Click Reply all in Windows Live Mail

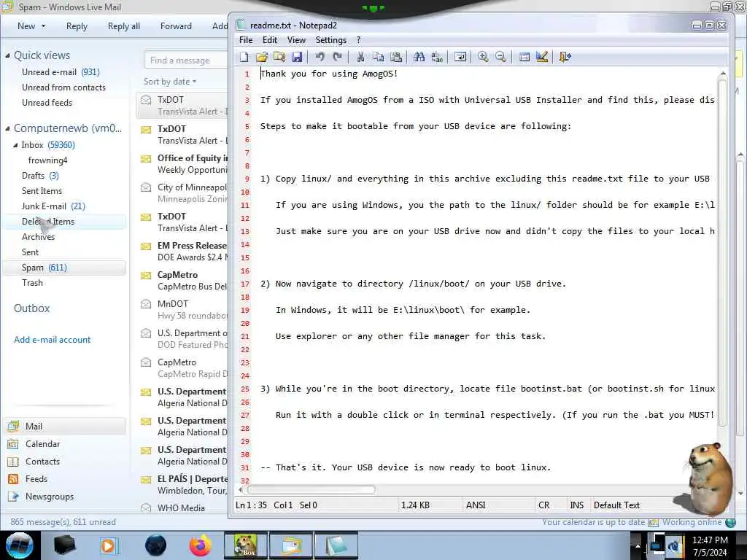tap(124, 26)
